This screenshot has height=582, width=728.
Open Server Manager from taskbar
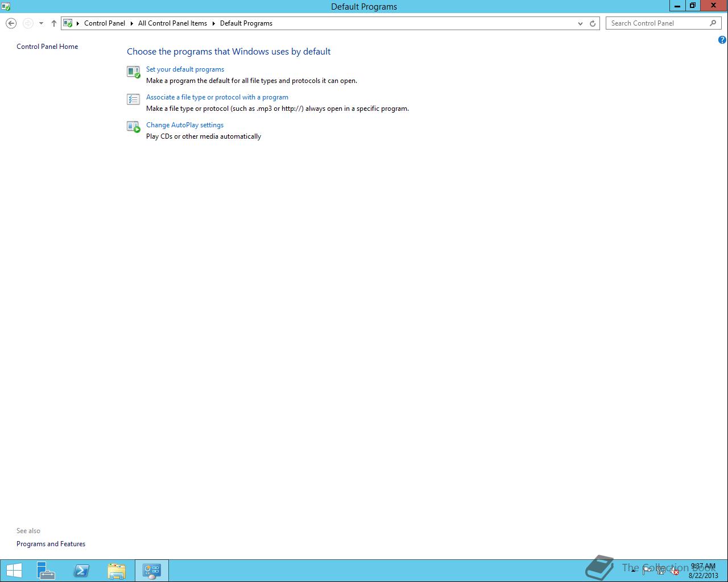[46, 571]
